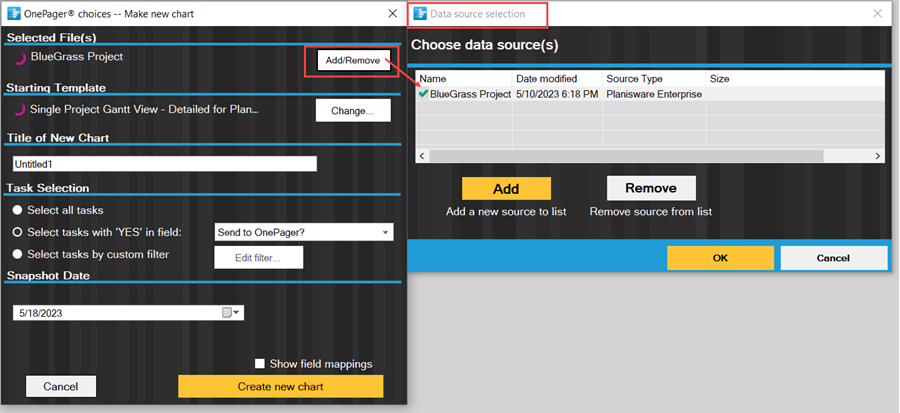
Task: Click the Add/Remove button for selected files
Action: coord(353,60)
